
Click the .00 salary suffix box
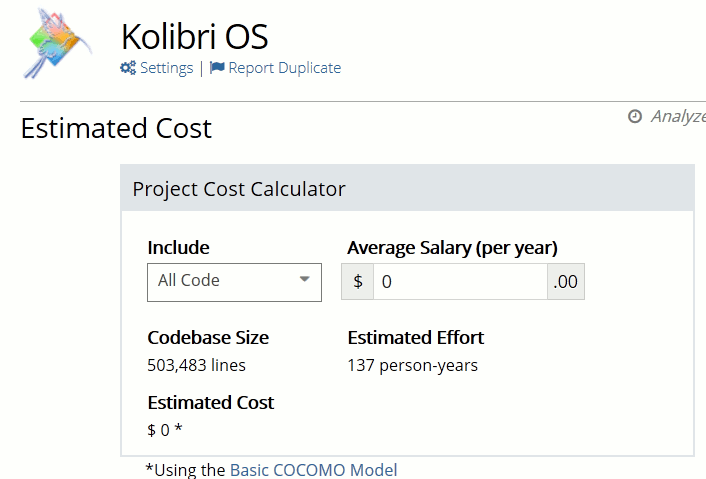pos(566,282)
